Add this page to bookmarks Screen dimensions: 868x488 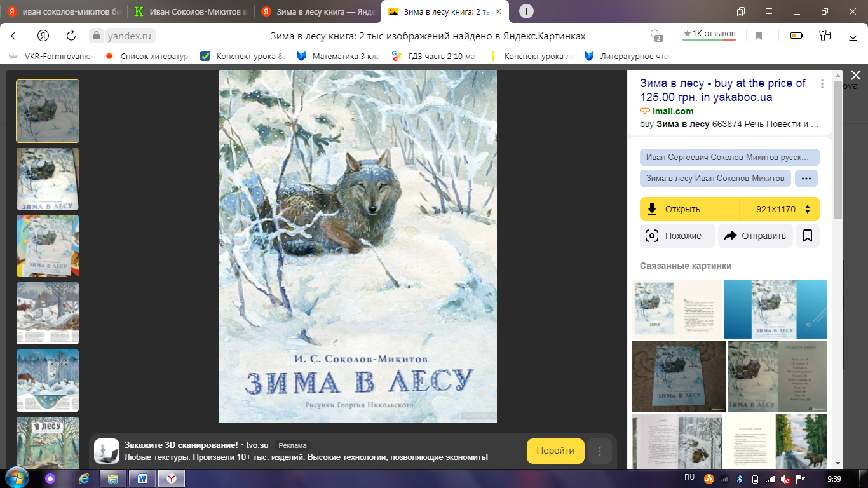759,36
